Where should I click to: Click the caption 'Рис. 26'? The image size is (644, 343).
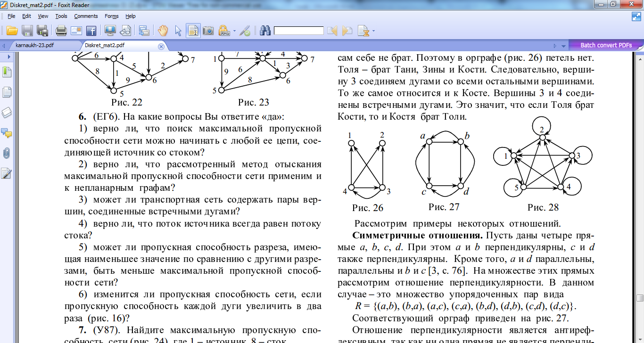368,208
